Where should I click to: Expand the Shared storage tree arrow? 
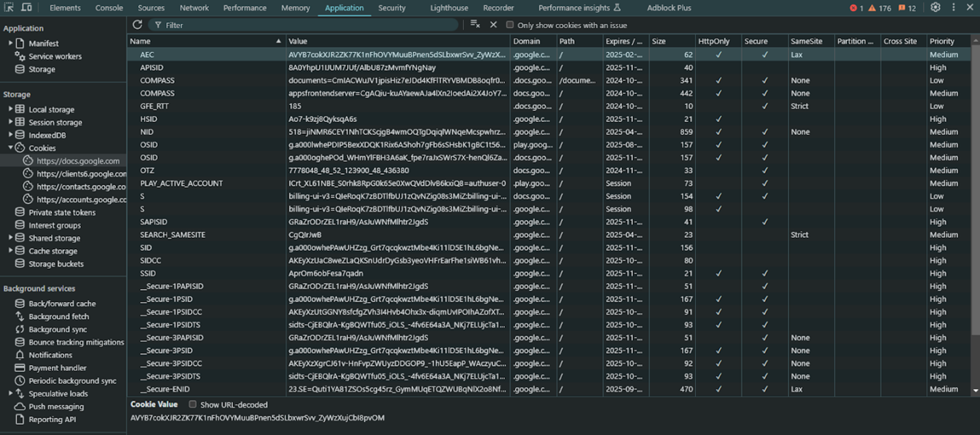(10, 238)
